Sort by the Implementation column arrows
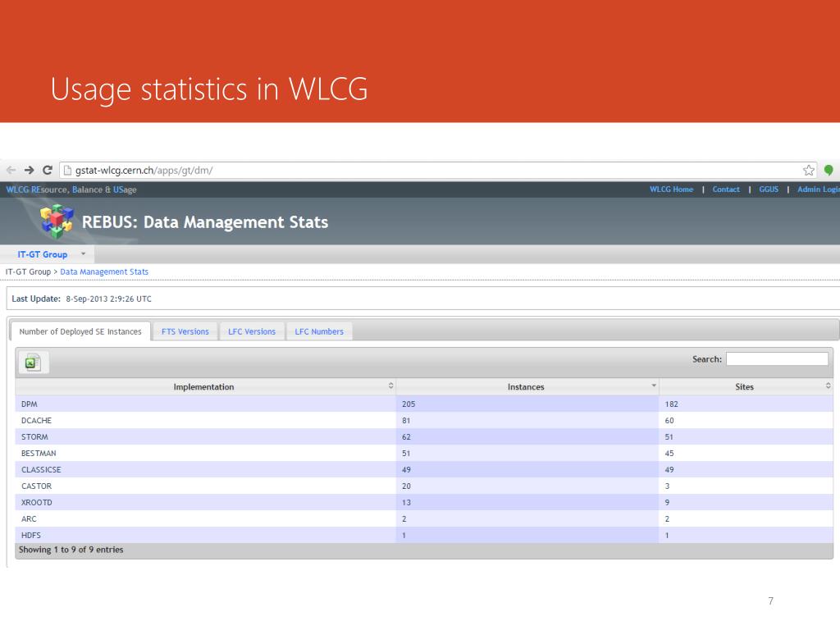The image size is (840, 630). (x=391, y=386)
